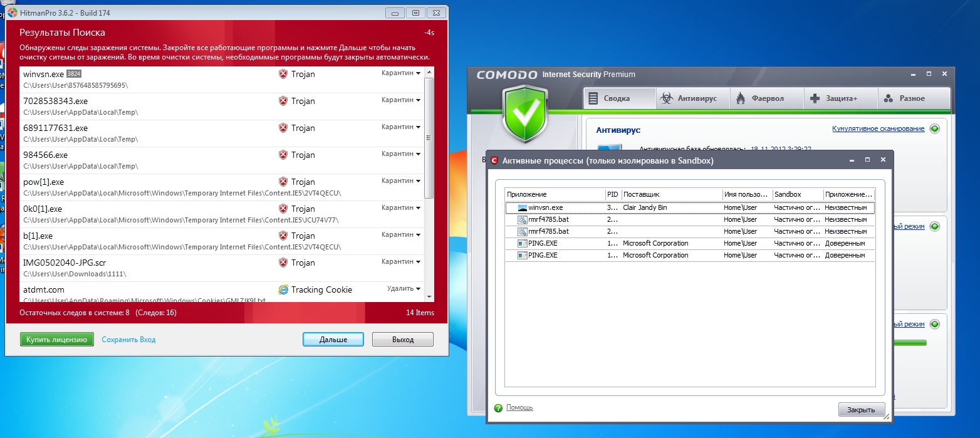Open Удалить dropdown for atdmt.com cookie

coord(404,289)
